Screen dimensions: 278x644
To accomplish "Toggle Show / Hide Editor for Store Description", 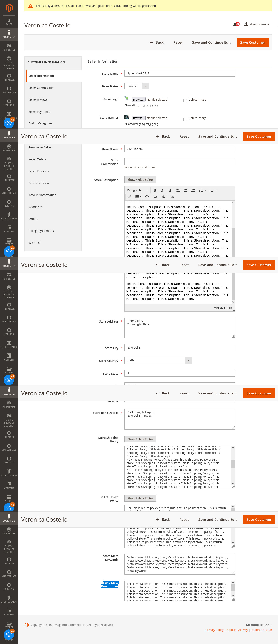I will (x=140, y=179).
